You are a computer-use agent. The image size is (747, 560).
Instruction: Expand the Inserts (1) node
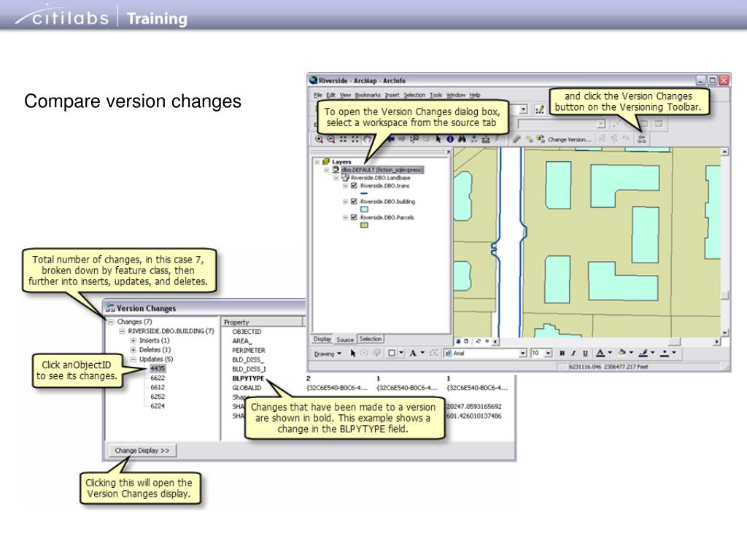coord(133,341)
